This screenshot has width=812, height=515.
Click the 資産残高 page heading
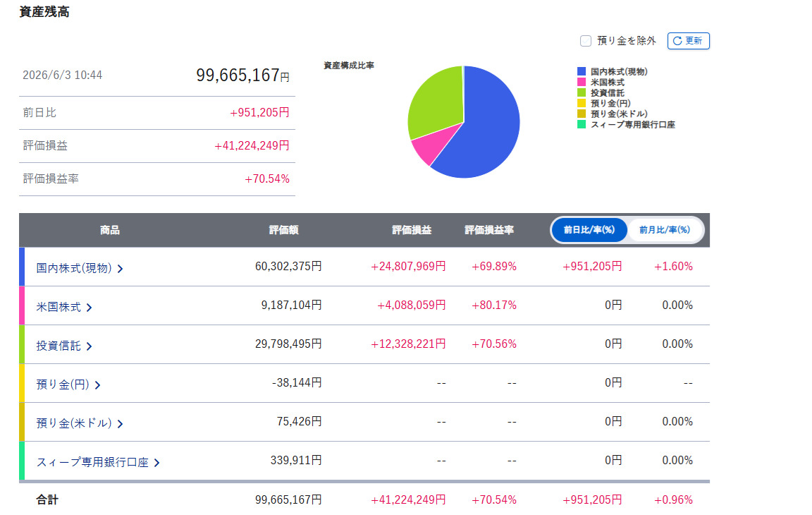[x=44, y=12]
